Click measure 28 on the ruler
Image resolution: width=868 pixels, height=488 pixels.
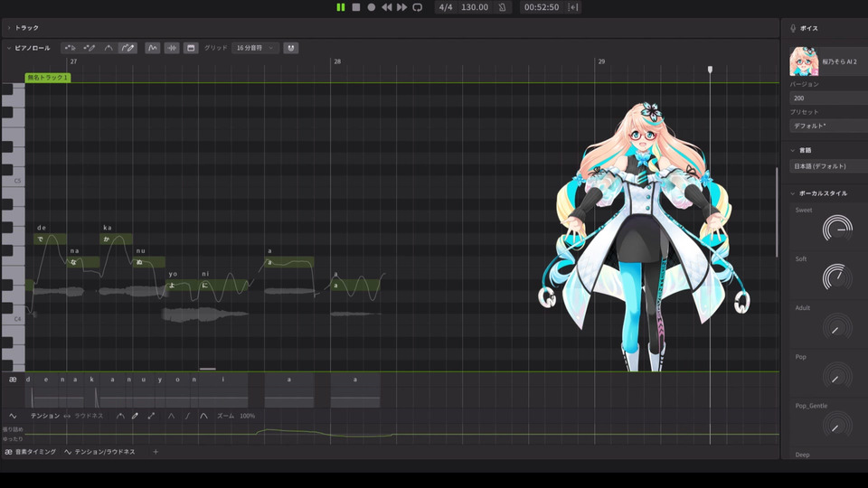337,61
